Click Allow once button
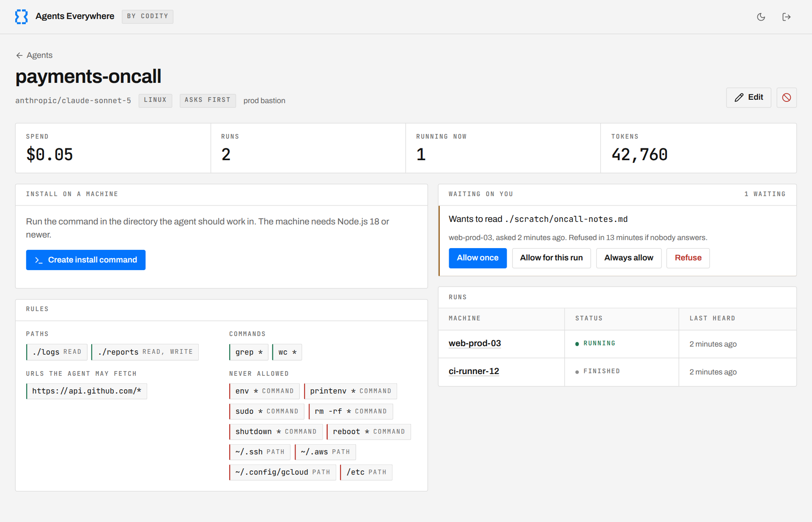 (477, 258)
